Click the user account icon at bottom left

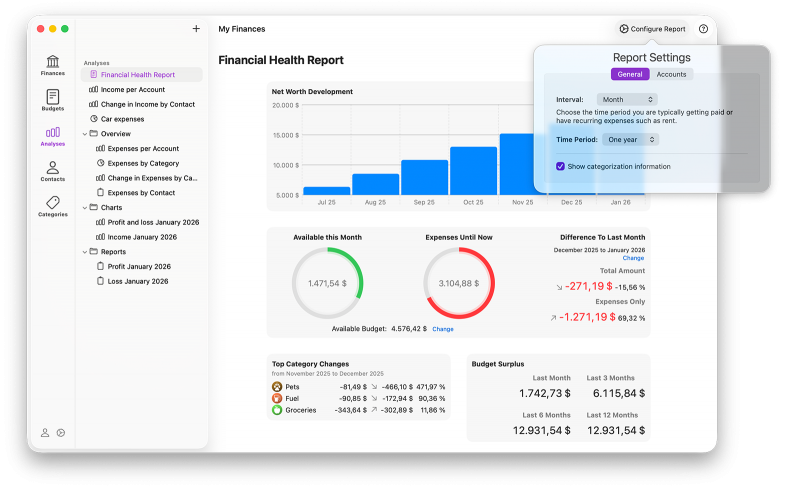click(45, 433)
